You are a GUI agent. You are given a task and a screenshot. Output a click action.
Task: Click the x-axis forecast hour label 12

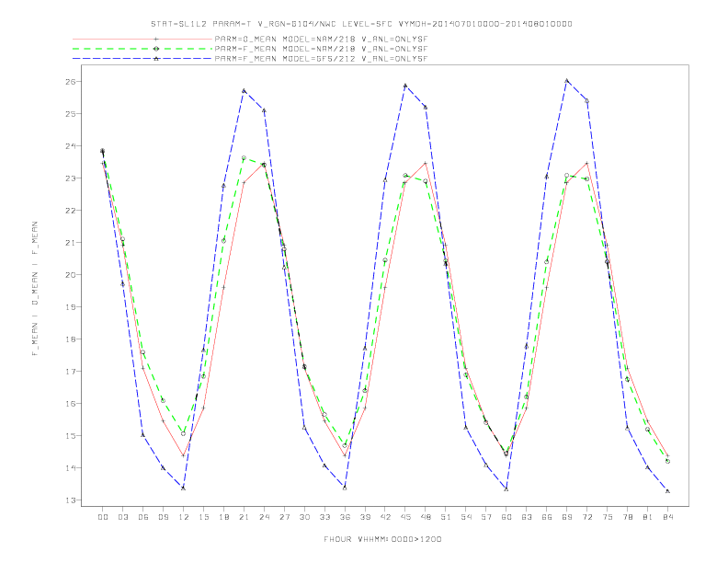click(x=184, y=517)
